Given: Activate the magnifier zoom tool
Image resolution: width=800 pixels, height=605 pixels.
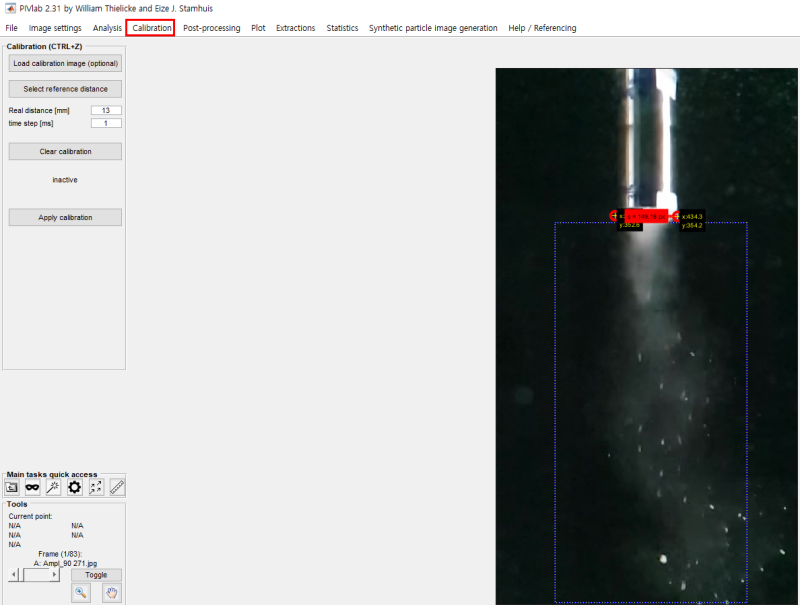Looking at the screenshot, I should point(81,593).
